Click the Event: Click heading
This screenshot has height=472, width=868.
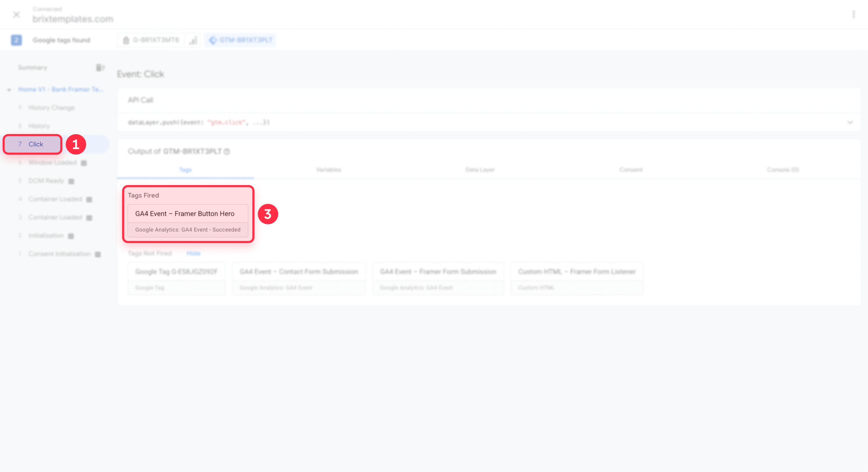(x=141, y=74)
